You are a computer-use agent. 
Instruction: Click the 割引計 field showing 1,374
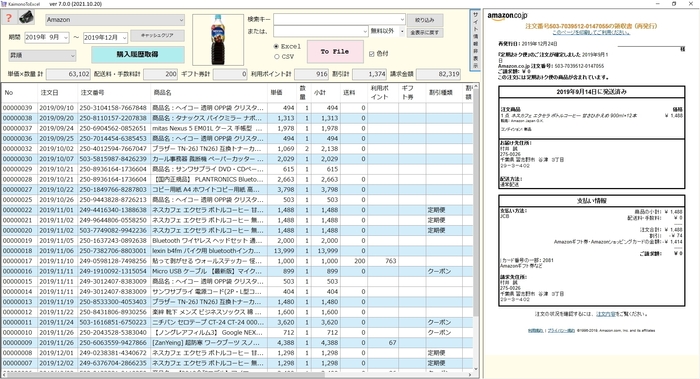(x=369, y=74)
